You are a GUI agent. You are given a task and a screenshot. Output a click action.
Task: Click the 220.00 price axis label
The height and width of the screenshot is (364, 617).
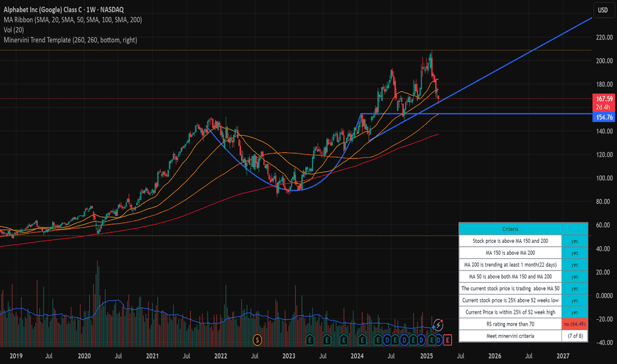(604, 37)
